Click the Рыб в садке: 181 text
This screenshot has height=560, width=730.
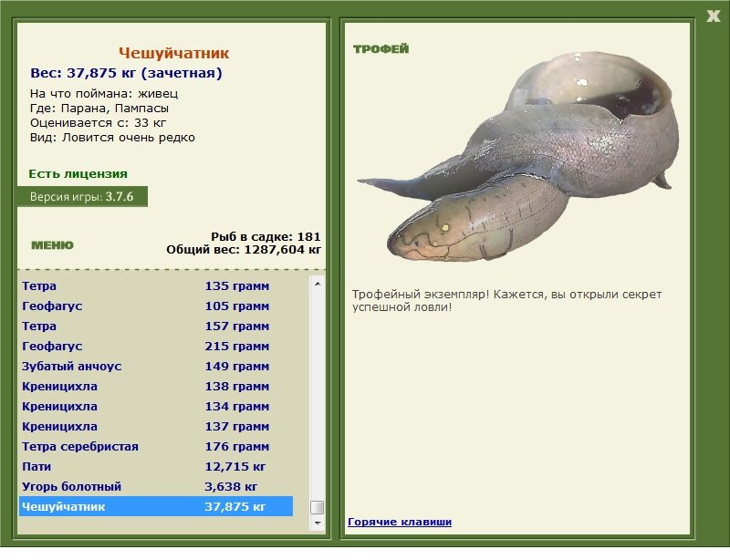click(x=266, y=236)
